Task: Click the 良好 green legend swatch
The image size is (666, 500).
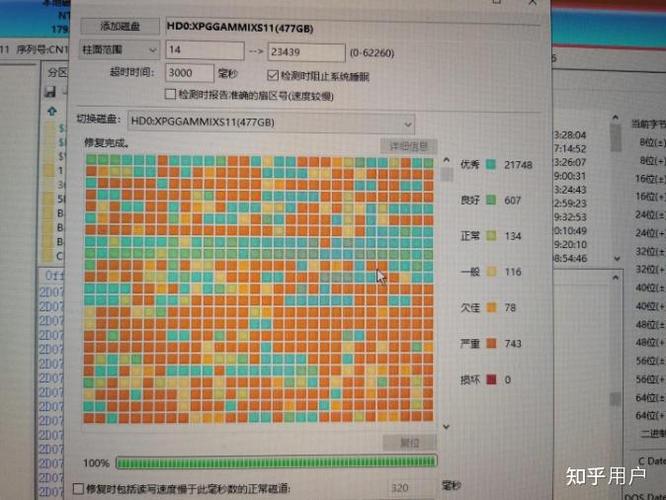Action: (x=491, y=200)
